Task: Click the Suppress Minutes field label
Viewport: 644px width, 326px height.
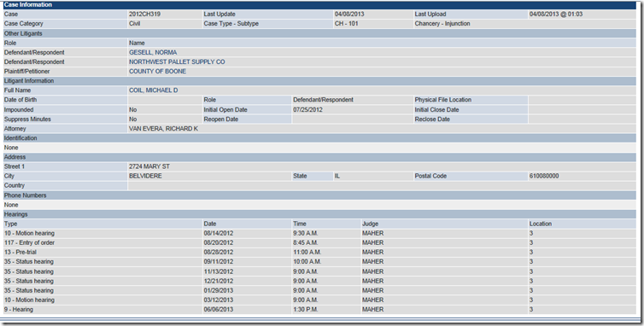Action: coord(27,119)
